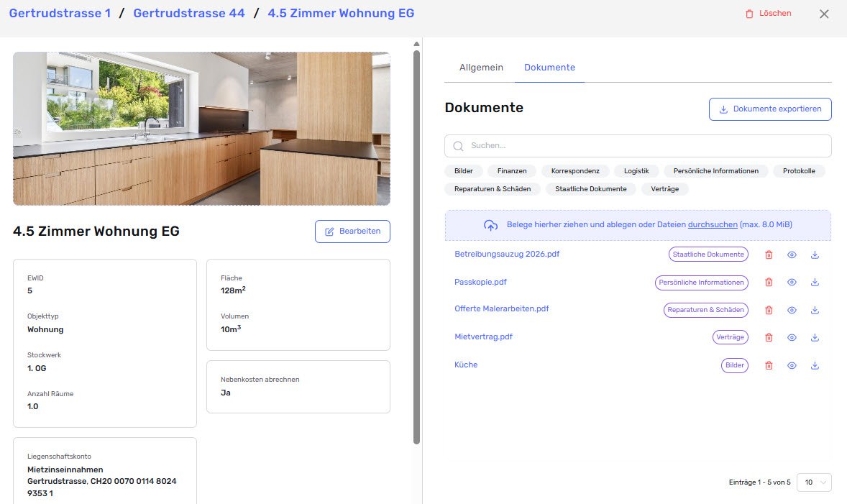Click the search magnifier icon

coord(458,146)
